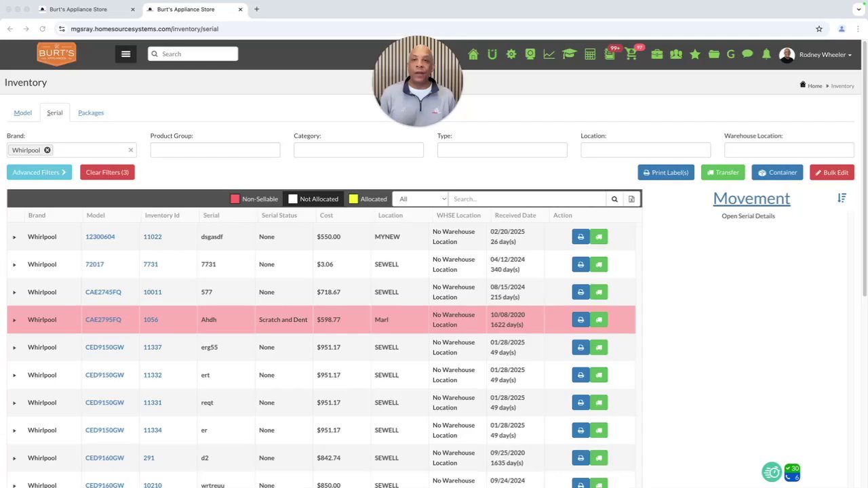Expand row for inventory 11332
This screenshot has width=868, height=488.
click(14, 375)
